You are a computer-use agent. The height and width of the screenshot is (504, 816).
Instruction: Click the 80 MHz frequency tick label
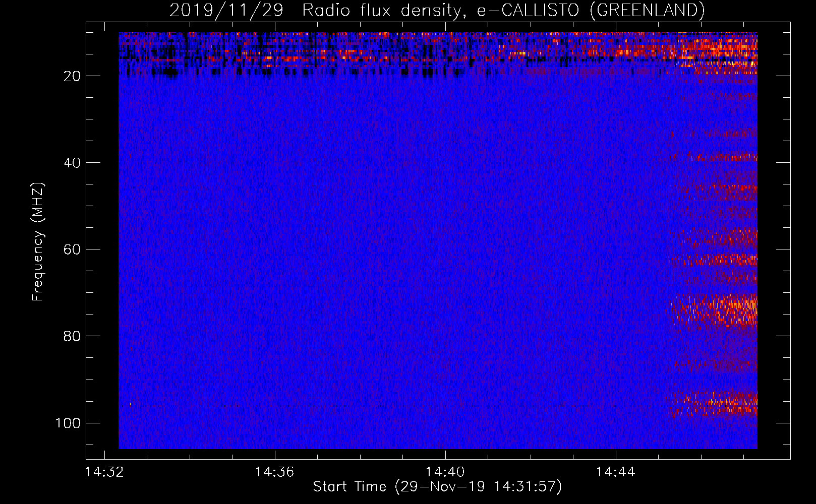72,336
